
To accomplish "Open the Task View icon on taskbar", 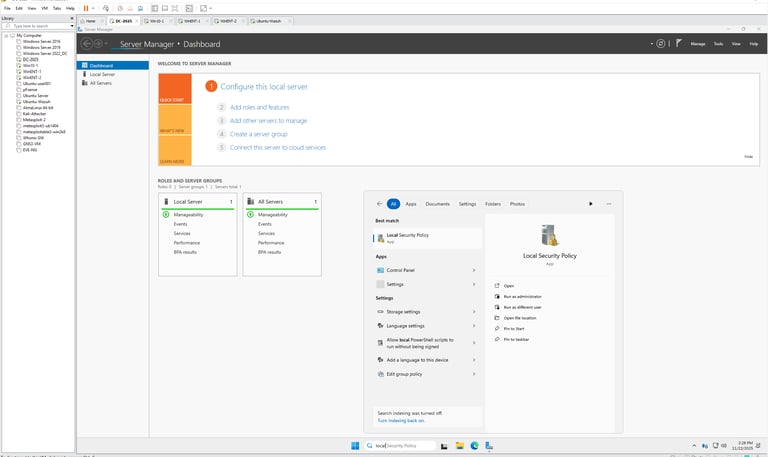I will (x=444, y=446).
